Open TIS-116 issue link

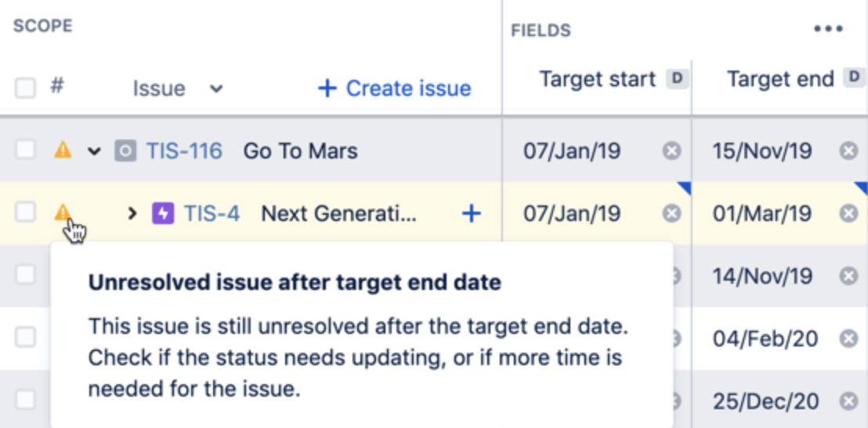[184, 151]
